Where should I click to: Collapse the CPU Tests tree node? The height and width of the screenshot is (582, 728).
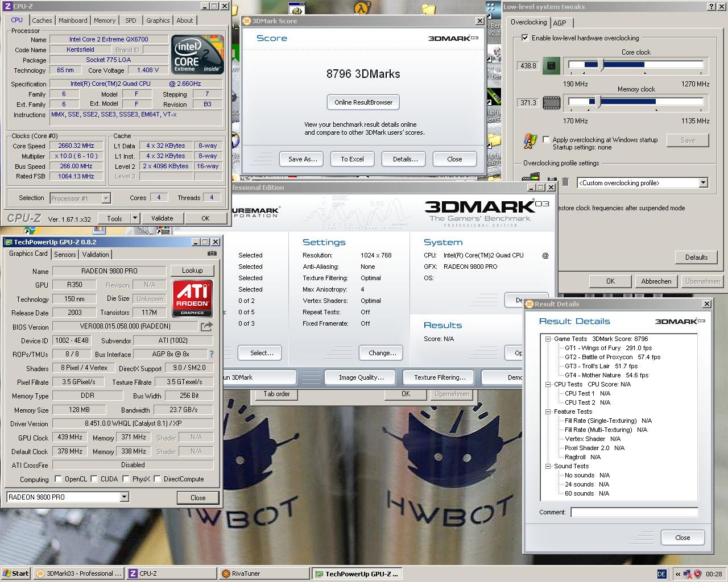548,384
